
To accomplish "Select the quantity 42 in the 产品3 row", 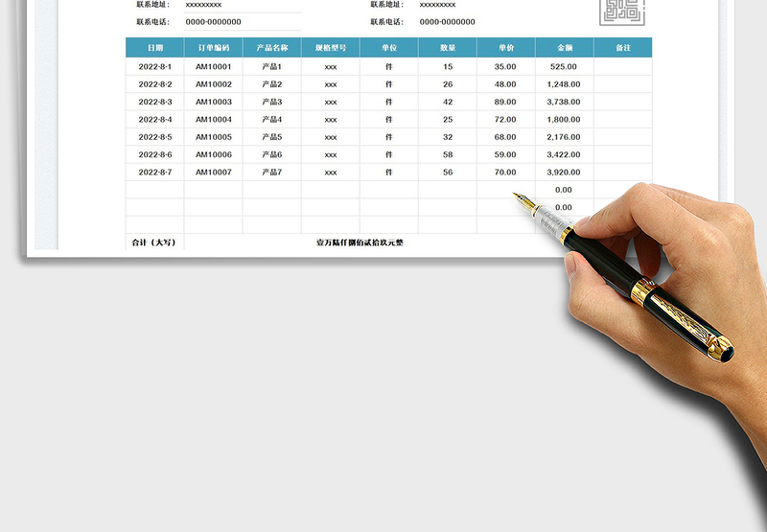I will coord(448,102).
